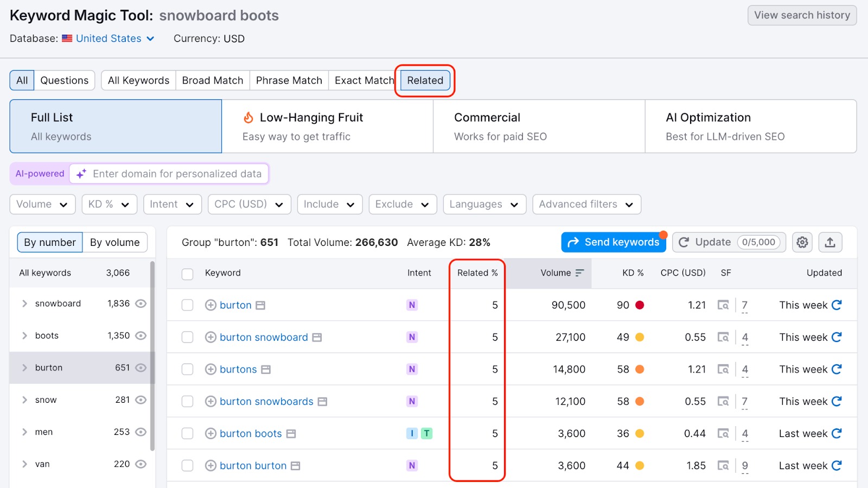The height and width of the screenshot is (488, 868).
Task: Click red KD difficulty dot for burton
Action: click(x=640, y=305)
